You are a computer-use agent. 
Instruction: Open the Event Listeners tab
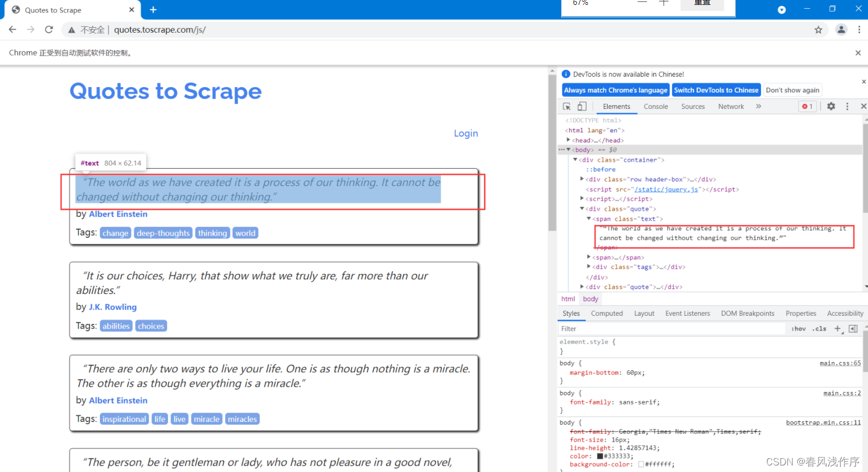pyautogui.click(x=688, y=314)
